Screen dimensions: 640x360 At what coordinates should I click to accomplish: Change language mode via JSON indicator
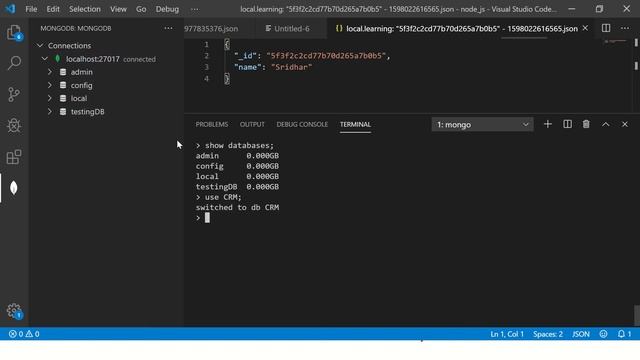tap(580, 334)
